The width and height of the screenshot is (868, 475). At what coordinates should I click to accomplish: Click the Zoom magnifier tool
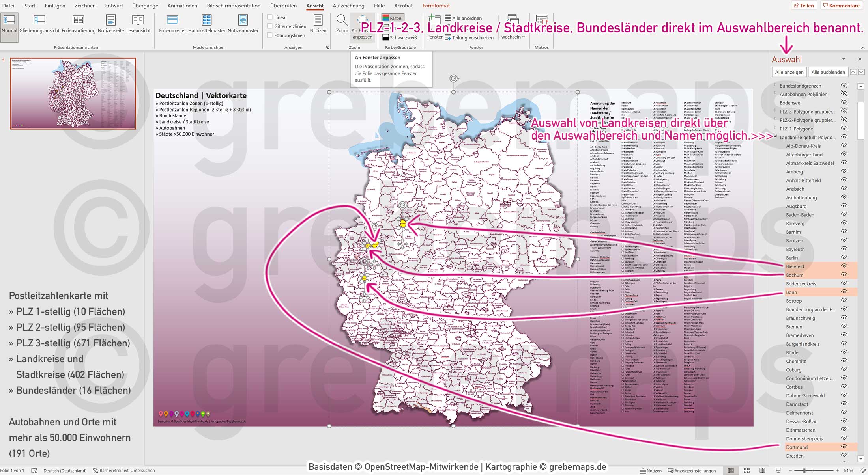pyautogui.click(x=341, y=24)
